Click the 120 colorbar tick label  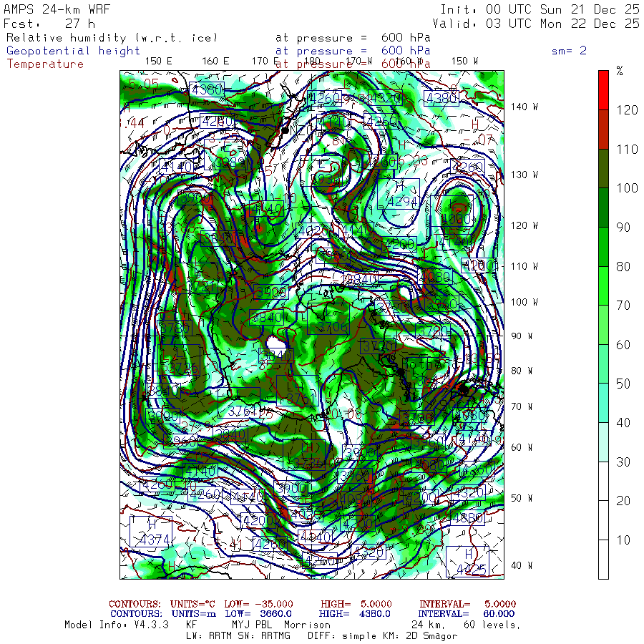pos(627,110)
